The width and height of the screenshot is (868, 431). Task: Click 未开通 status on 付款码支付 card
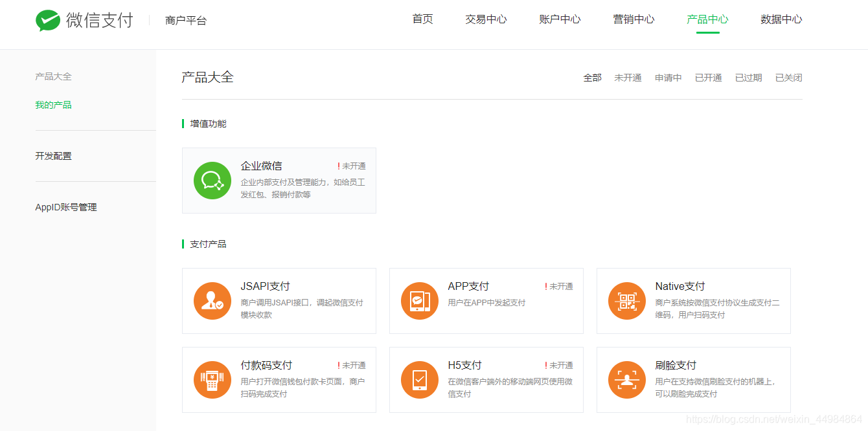point(351,366)
